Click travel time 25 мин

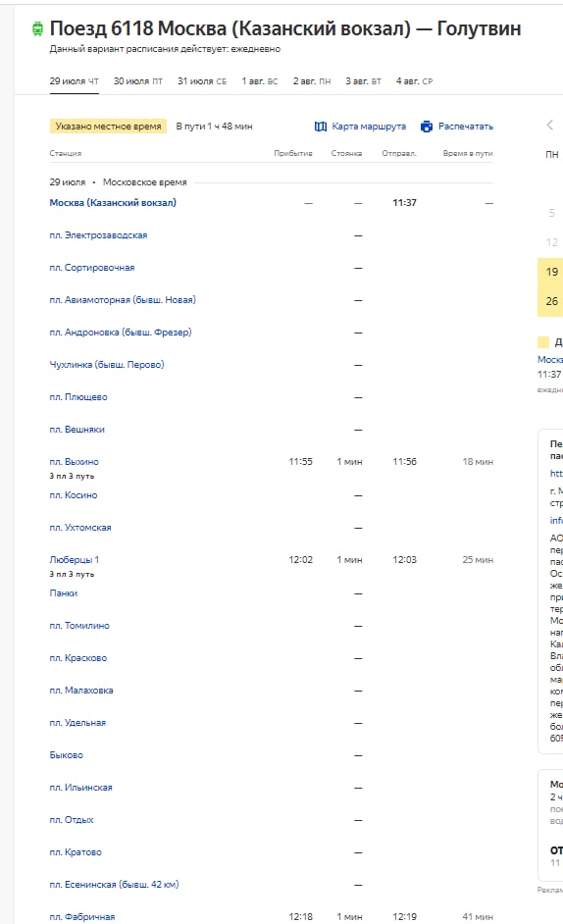(478, 560)
